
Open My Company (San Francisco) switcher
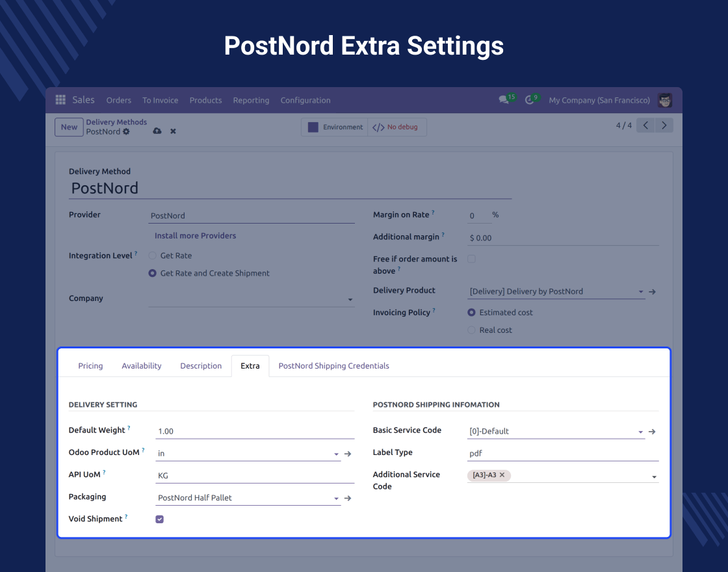tap(599, 100)
